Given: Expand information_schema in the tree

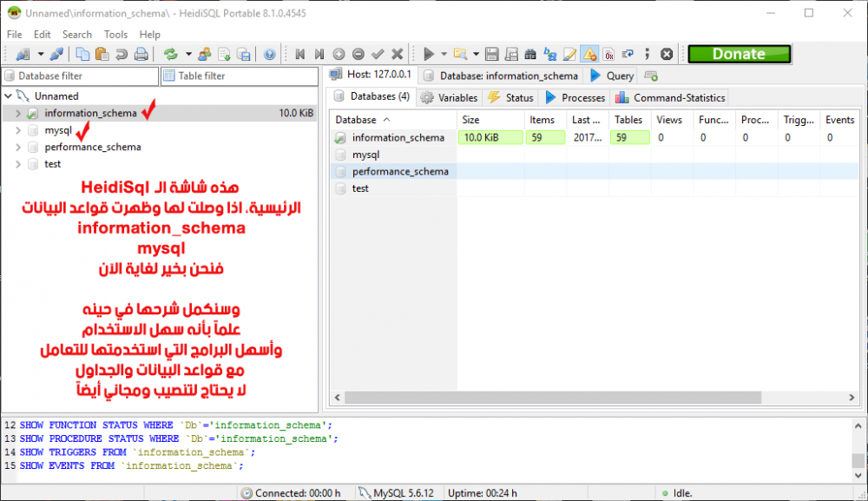Looking at the screenshot, I should [18, 114].
